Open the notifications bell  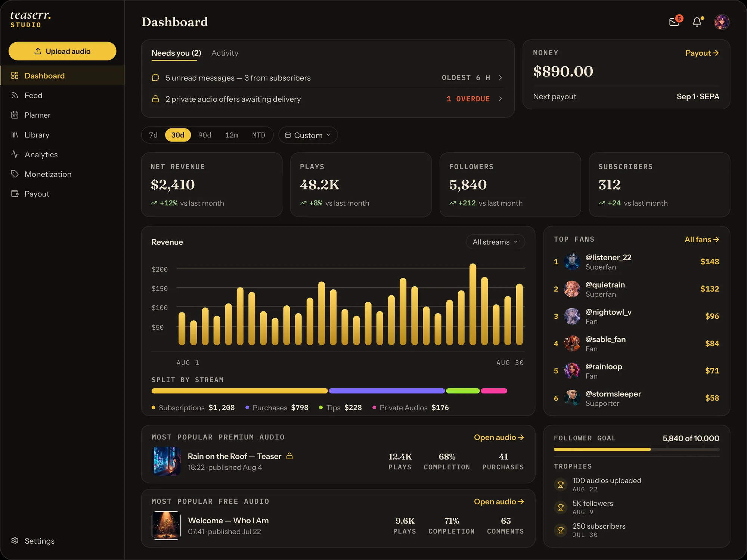[x=697, y=22]
